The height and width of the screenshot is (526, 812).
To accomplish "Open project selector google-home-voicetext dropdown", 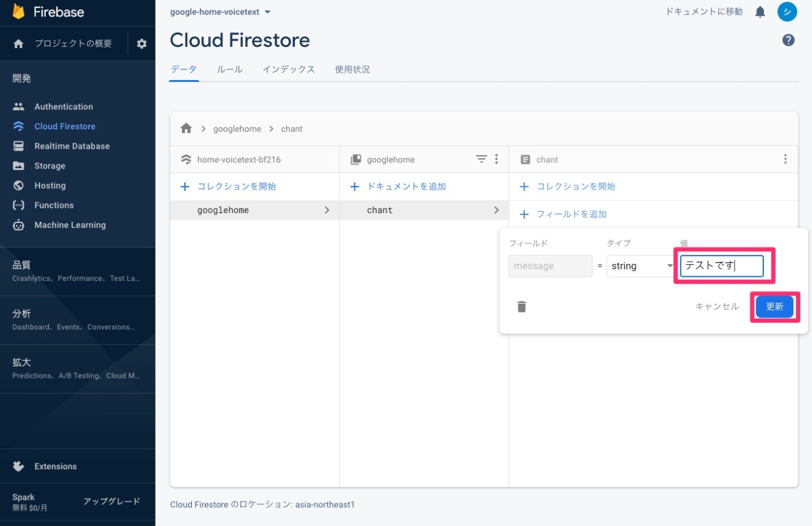I will (x=220, y=12).
